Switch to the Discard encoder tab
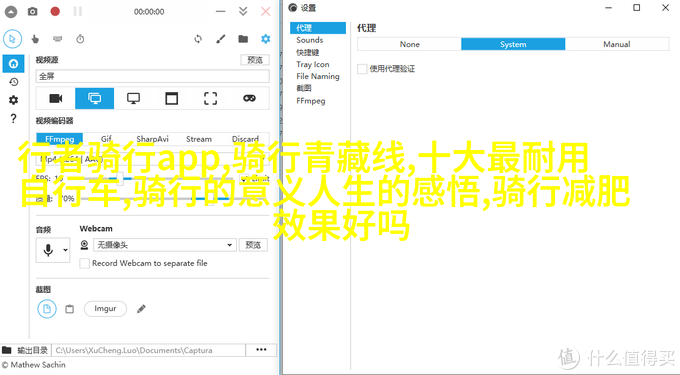This screenshot has height=375, width=680. tap(245, 139)
